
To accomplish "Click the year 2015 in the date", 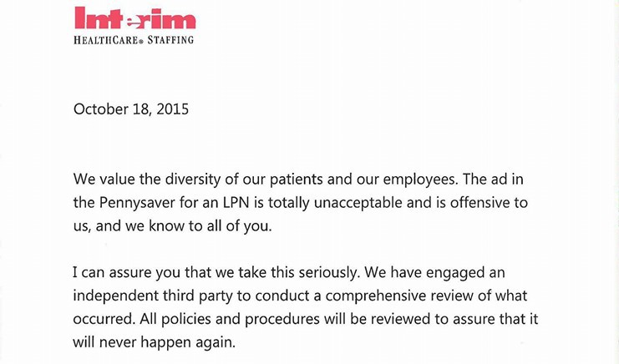I will click(x=172, y=109).
